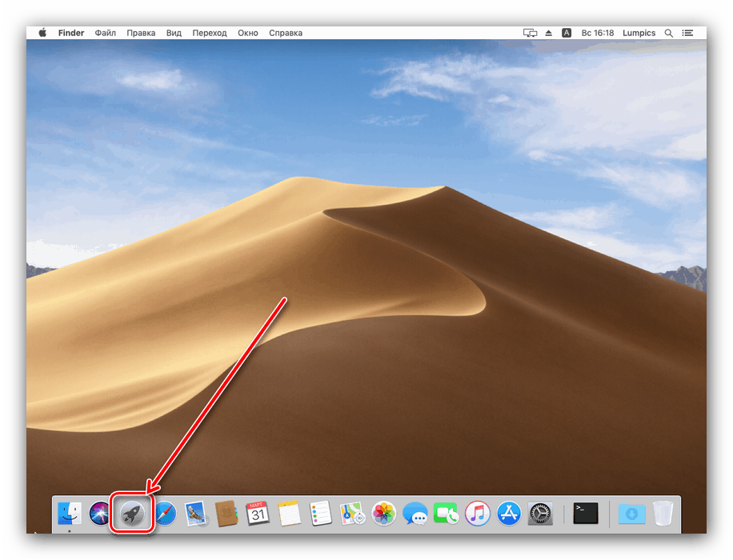This screenshot has width=733, height=560.
Task: Open Spotlight search in the menu bar
Action: click(668, 33)
